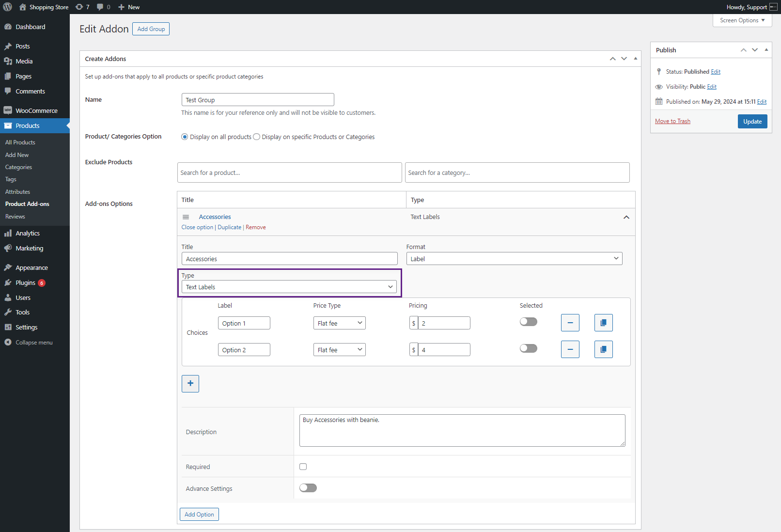Open the Shopping Store home icon
This screenshot has height=532, width=781.
pyautogui.click(x=23, y=7)
